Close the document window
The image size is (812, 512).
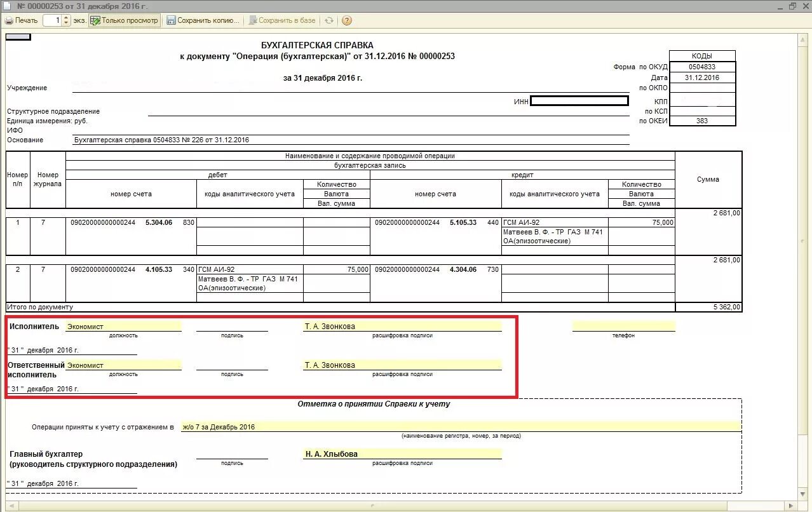coord(804,6)
